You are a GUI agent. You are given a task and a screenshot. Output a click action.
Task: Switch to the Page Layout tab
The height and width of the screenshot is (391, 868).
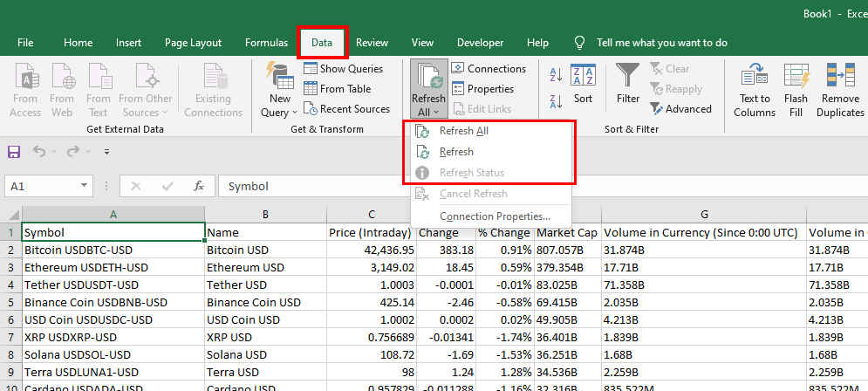193,43
